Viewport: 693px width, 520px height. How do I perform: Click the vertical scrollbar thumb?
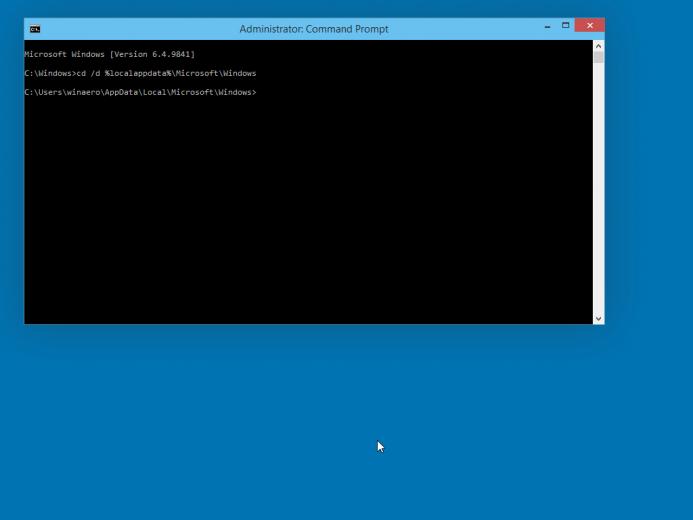click(599, 58)
